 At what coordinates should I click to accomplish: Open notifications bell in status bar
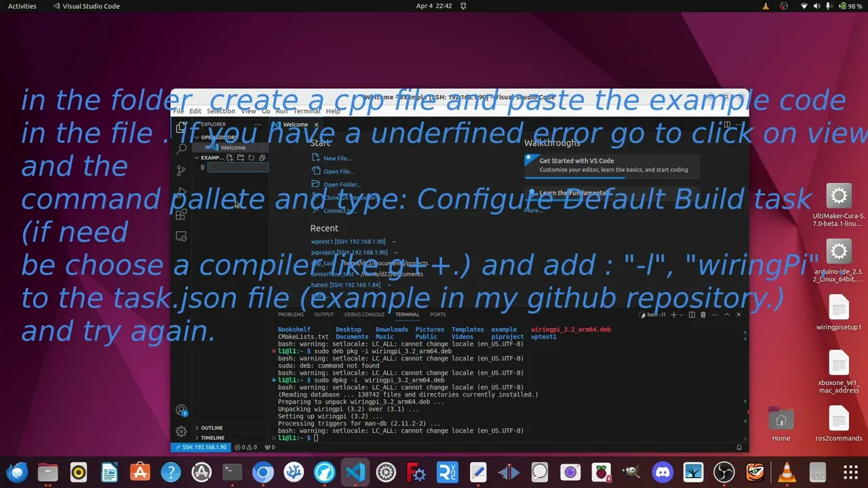point(739,447)
